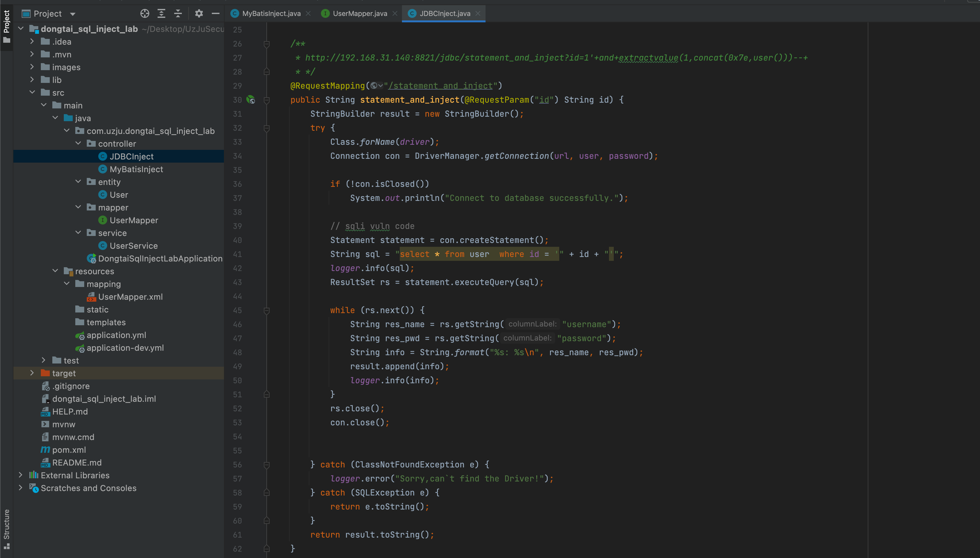980x558 pixels.
Task: Open the /statement_and_inject URL mapping link
Action: [440, 86]
